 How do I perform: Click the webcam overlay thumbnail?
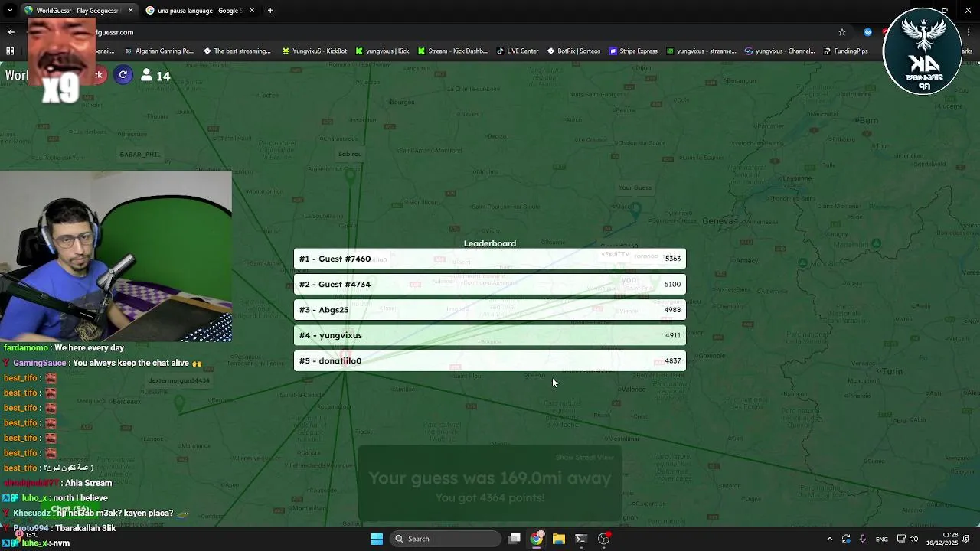point(116,256)
